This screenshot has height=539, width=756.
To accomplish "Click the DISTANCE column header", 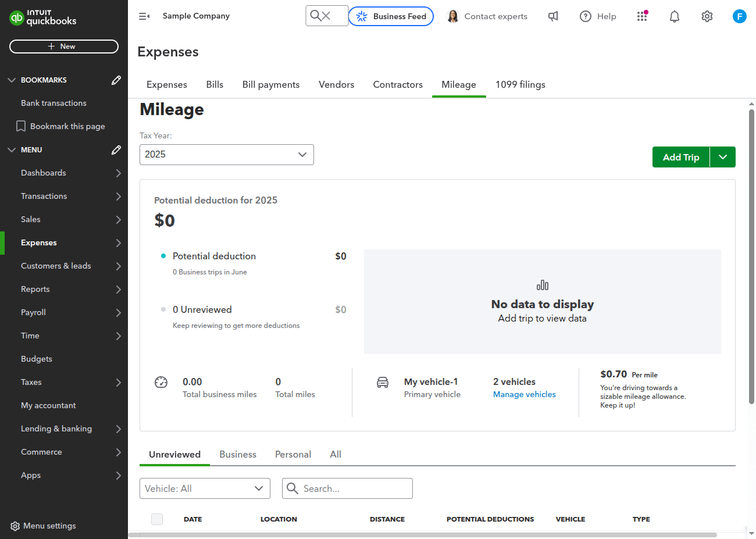I will (387, 519).
